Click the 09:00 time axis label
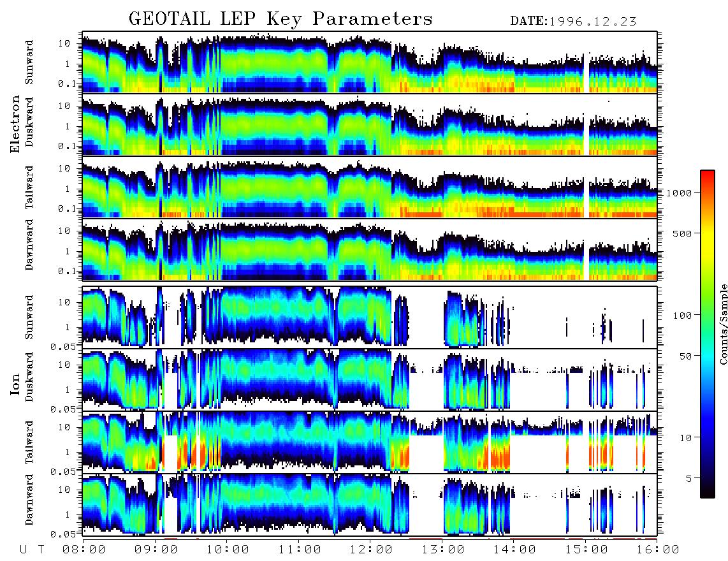The image size is (728, 561). [x=156, y=550]
